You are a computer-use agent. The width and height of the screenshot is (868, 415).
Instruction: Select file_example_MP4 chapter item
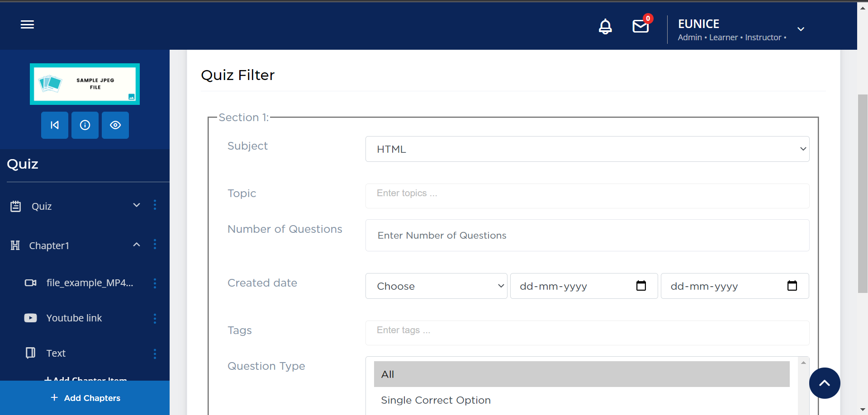(x=90, y=283)
